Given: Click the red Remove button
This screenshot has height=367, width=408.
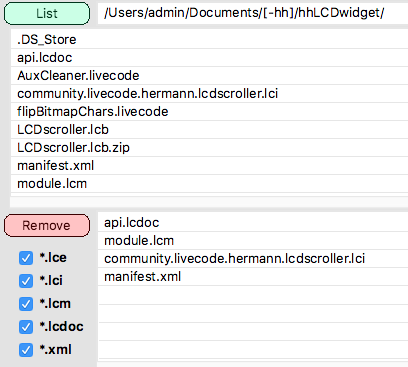Looking at the screenshot, I should 47,226.
